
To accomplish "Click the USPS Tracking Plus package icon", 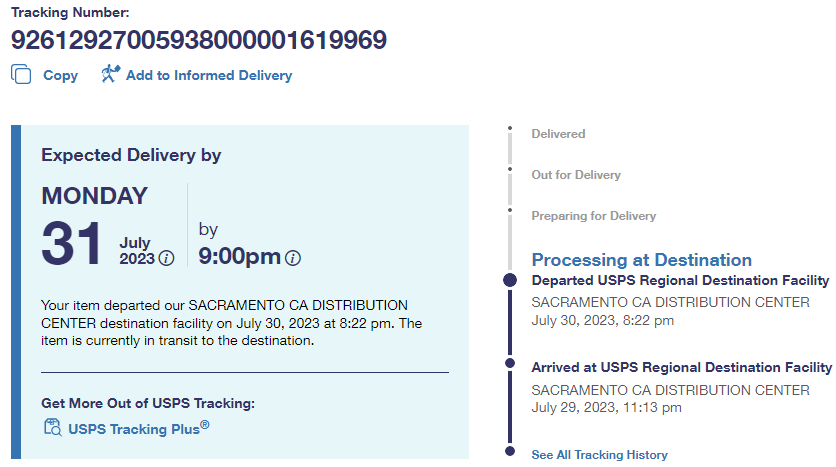I will click(53, 428).
